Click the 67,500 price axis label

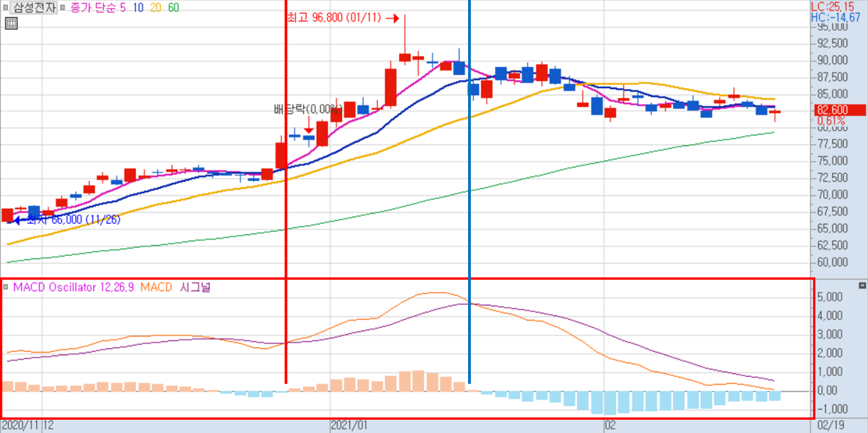coord(833,211)
